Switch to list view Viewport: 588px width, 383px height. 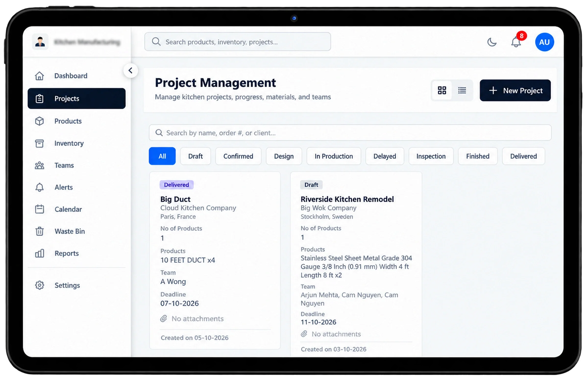[462, 90]
